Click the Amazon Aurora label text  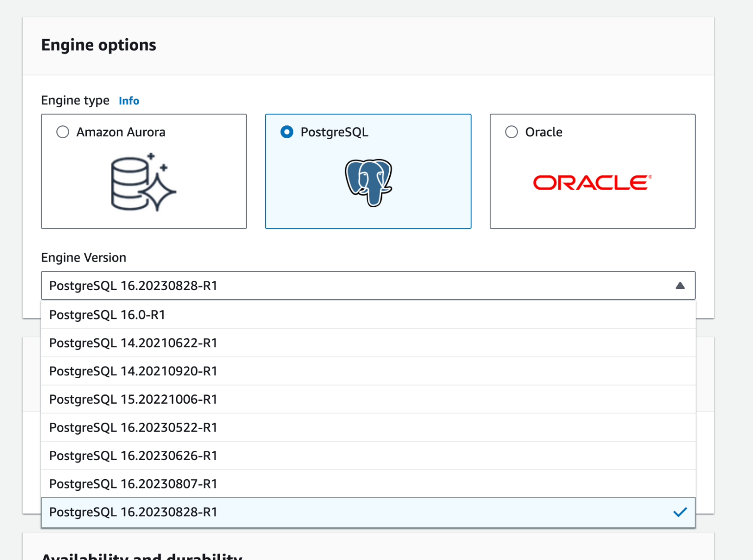121,132
